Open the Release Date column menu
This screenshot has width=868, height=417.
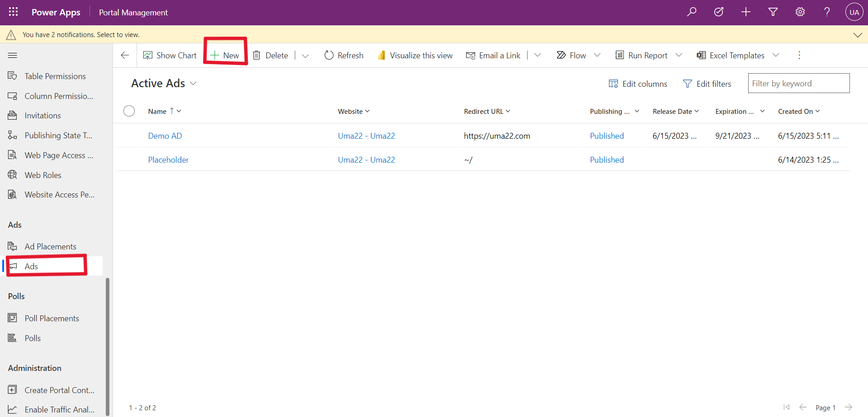point(675,111)
